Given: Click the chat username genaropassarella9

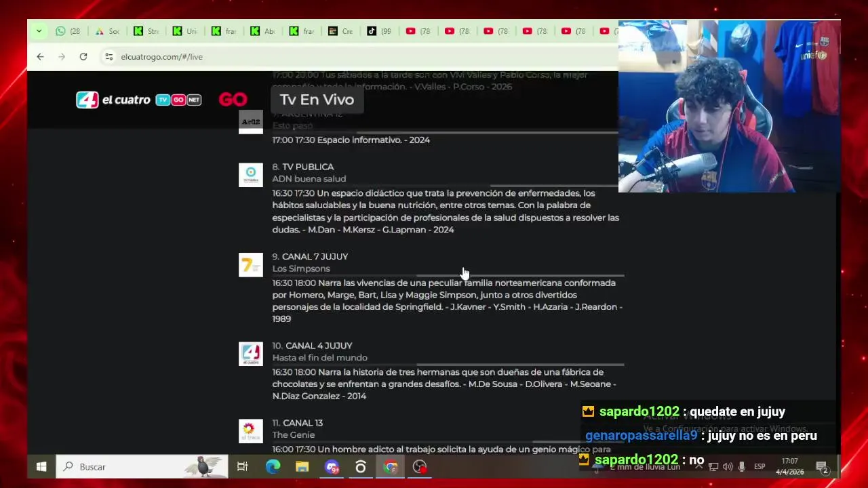Looking at the screenshot, I should pyautogui.click(x=641, y=436).
